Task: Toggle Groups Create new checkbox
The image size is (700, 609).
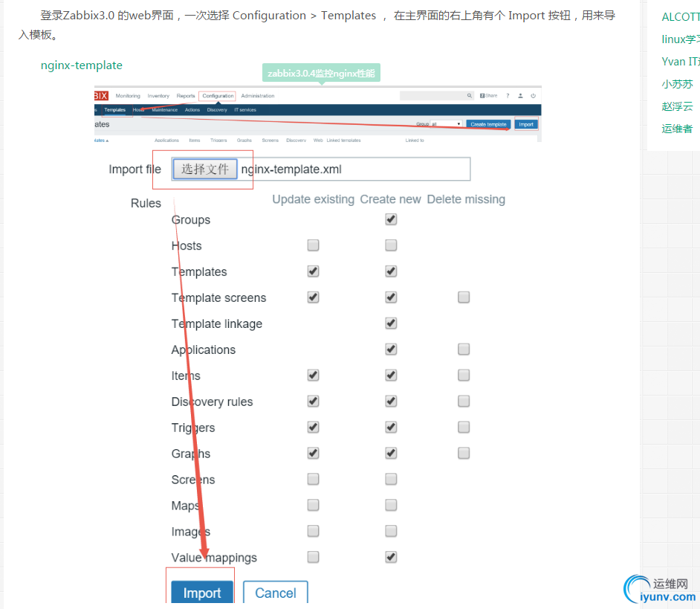Action: coord(391,219)
